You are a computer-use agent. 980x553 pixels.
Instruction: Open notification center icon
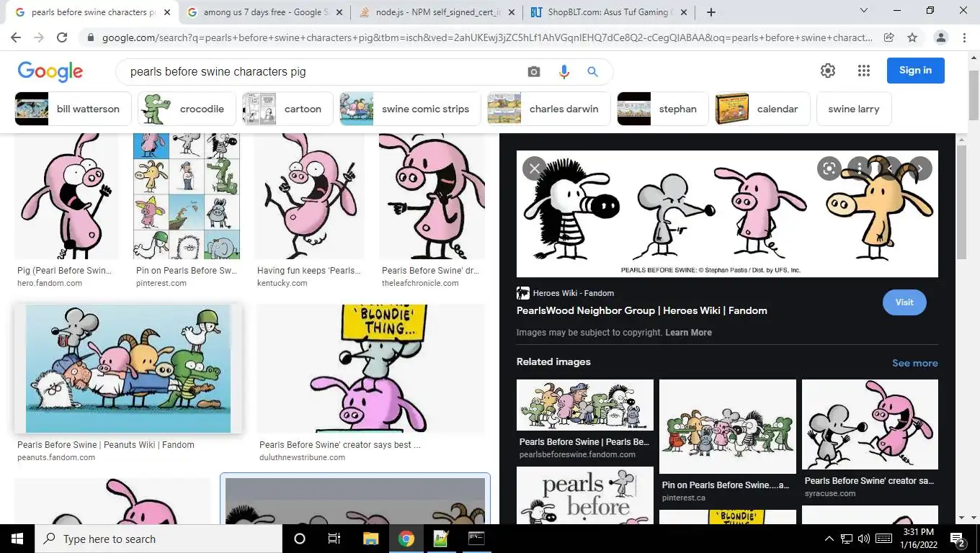tap(958, 539)
